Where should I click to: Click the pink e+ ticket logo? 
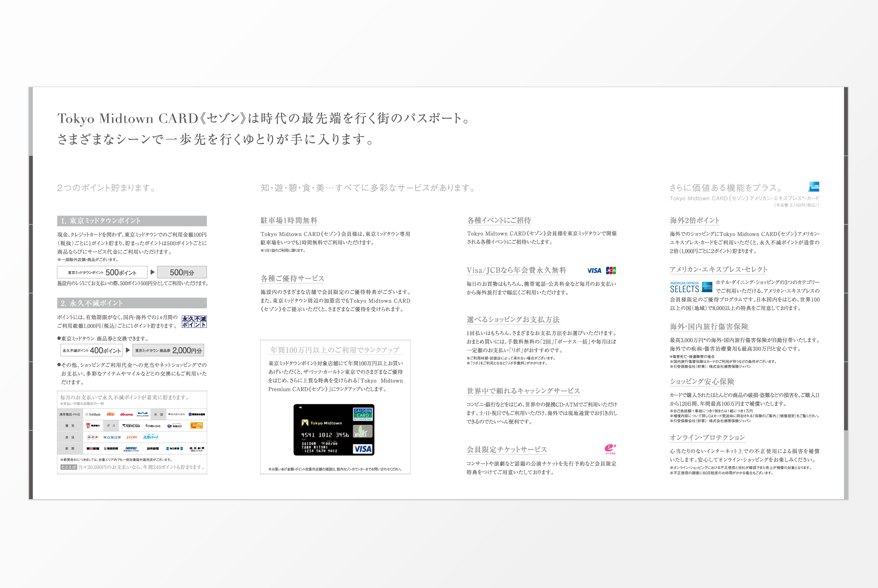tap(610, 449)
